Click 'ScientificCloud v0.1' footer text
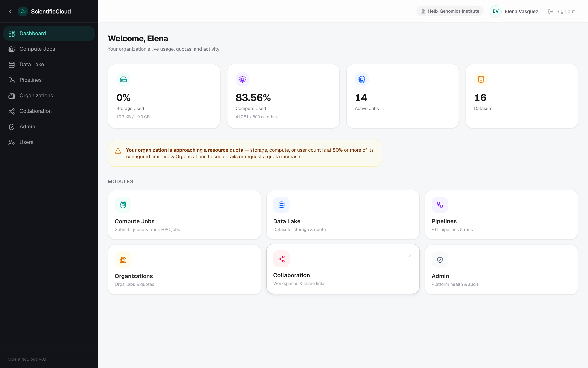 (27, 359)
